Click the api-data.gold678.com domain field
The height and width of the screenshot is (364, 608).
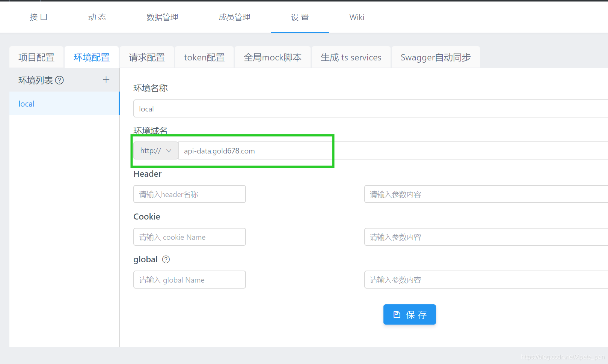click(x=255, y=150)
